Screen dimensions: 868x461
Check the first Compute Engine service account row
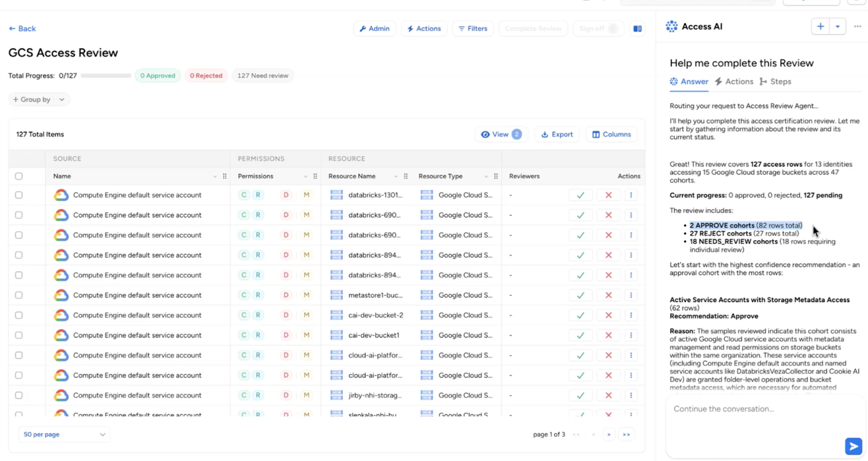click(x=19, y=195)
